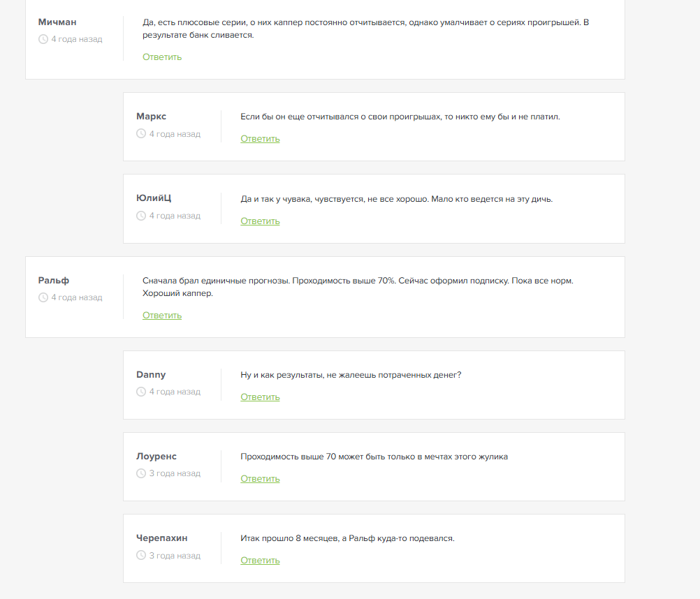Reply to Черепахин's comment
Viewport: 700px width, 599px height.
(x=260, y=561)
